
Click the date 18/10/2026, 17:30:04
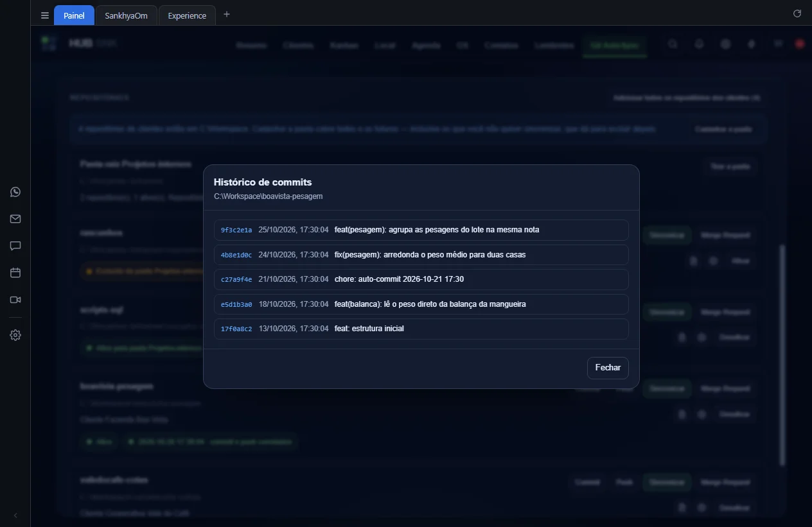point(294,304)
